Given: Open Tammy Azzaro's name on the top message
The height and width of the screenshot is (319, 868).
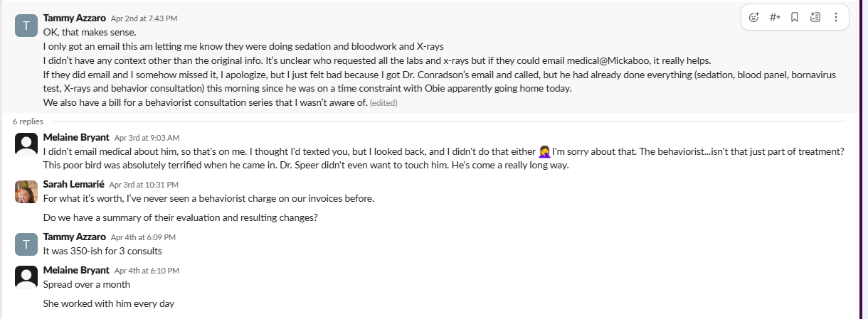Looking at the screenshot, I should coord(74,17).
